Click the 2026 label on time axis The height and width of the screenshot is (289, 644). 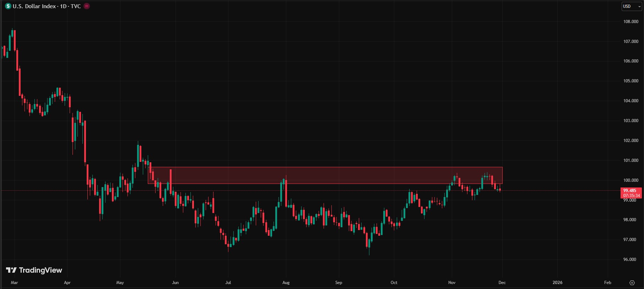[557, 283]
